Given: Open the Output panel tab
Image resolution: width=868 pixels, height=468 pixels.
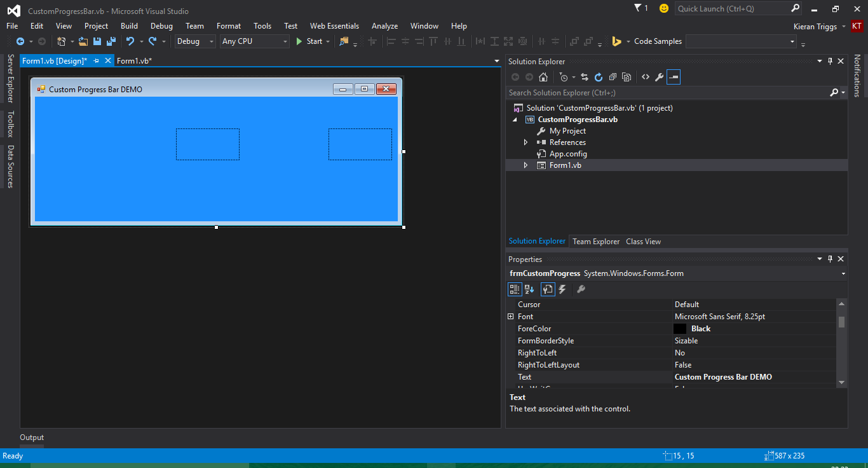Looking at the screenshot, I should tap(32, 437).
